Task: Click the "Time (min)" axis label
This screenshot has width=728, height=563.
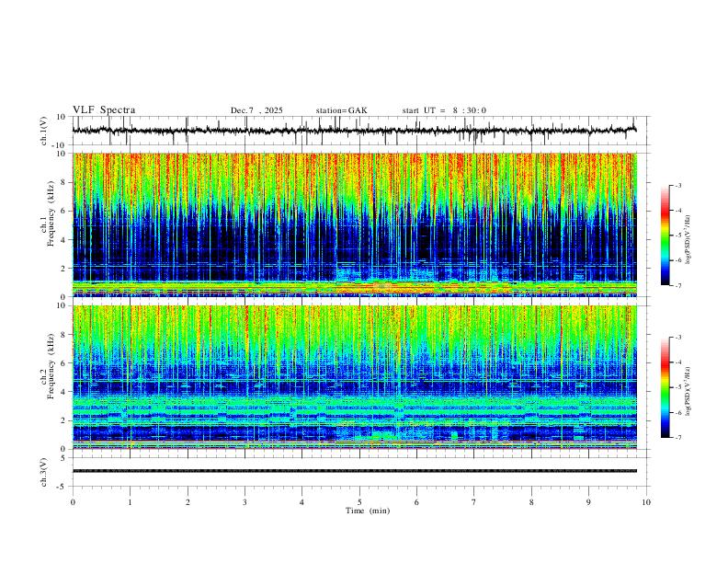Action: (368, 511)
